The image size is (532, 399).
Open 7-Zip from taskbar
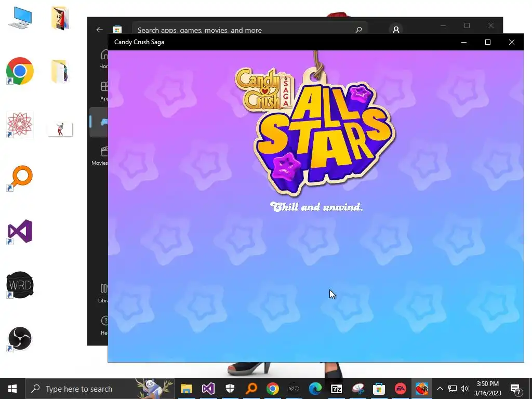[336, 389]
